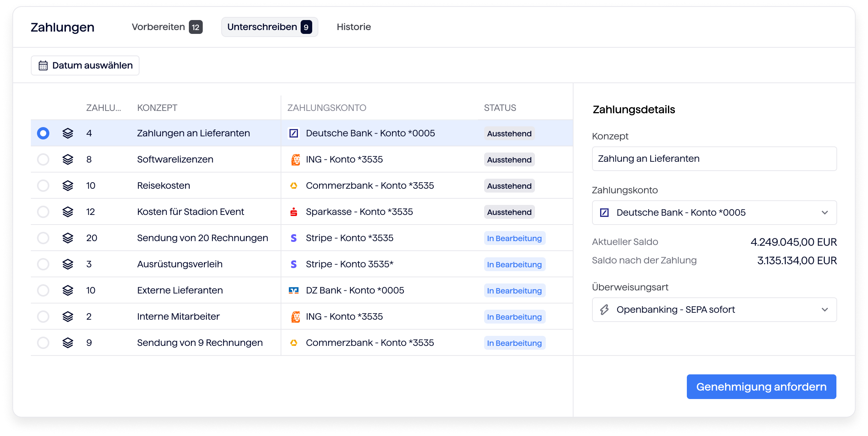Click the In Bearbeitung badge for Stripe *3535
The width and height of the screenshot is (868, 436).
[x=514, y=238]
